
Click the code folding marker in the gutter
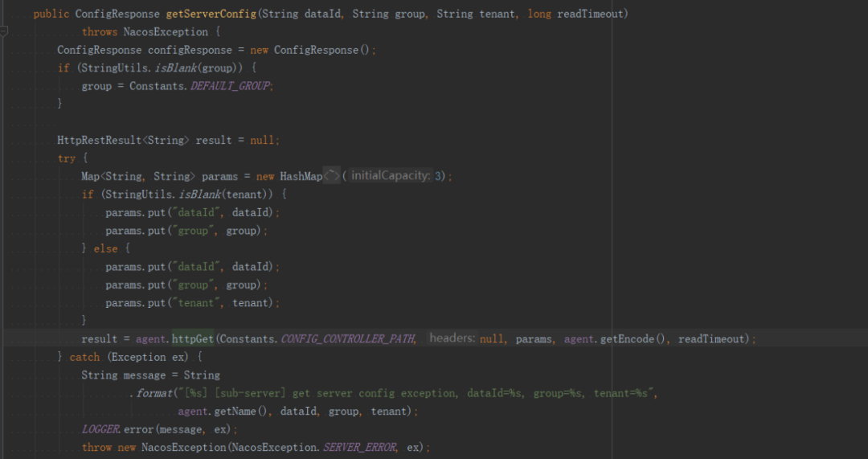[x=3, y=31]
